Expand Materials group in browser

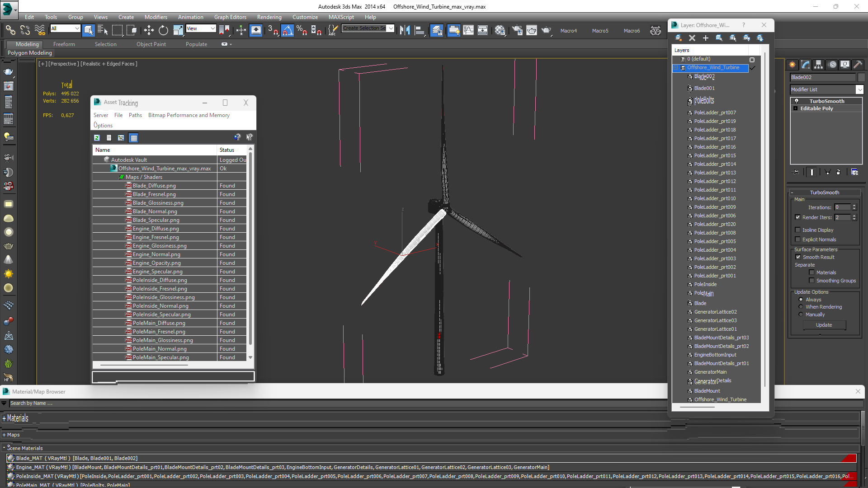(4, 418)
